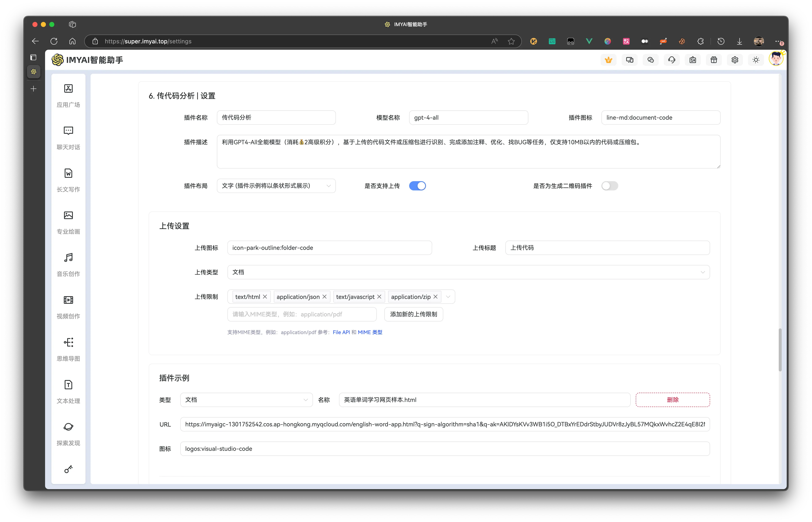
Task: Click the 插件图标 line-md:document-code field
Action: pyautogui.click(x=661, y=118)
